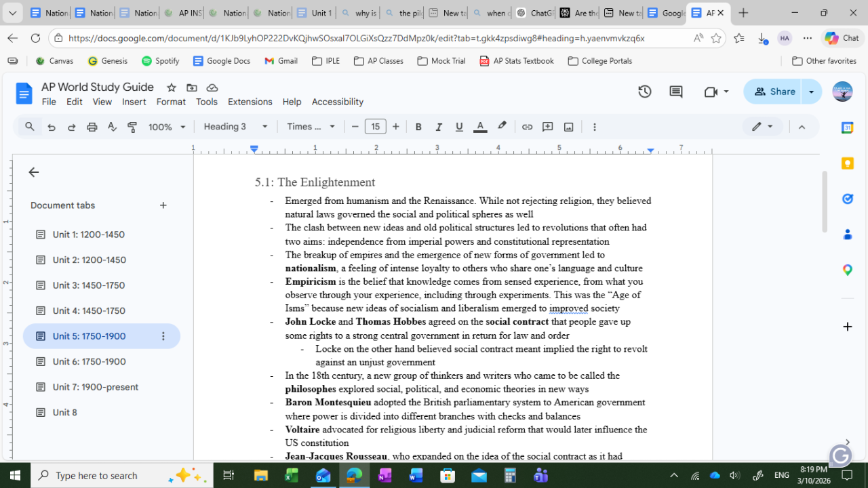The image size is (868, 488).
Task: Switch to the ChatGPT browser tab
Action: pyautogui.click(x=534, y=13)
